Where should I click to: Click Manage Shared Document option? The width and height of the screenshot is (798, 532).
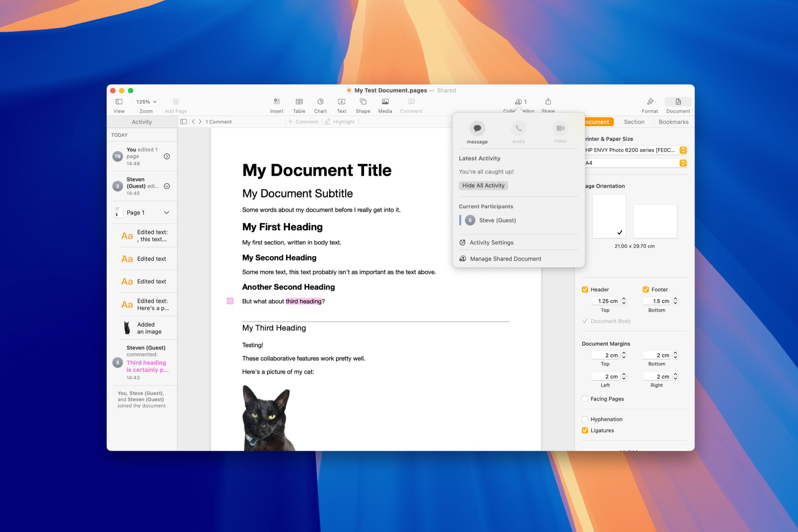[x=505, y=258]
